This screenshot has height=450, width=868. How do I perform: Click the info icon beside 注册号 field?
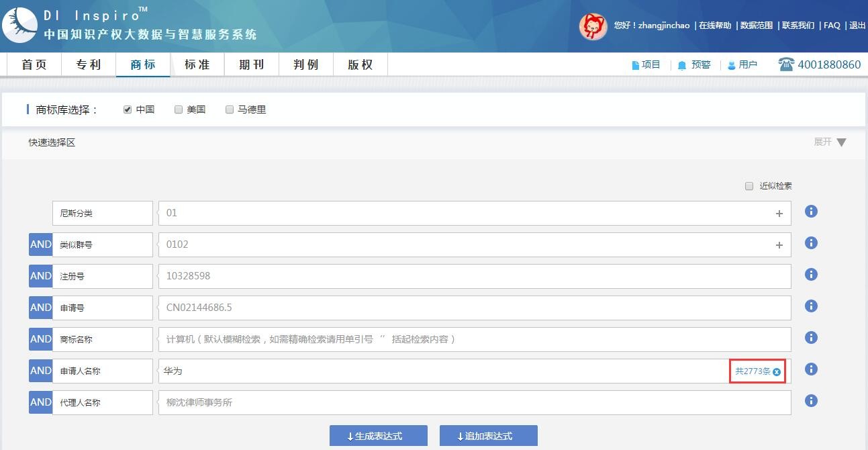(811, 275)
